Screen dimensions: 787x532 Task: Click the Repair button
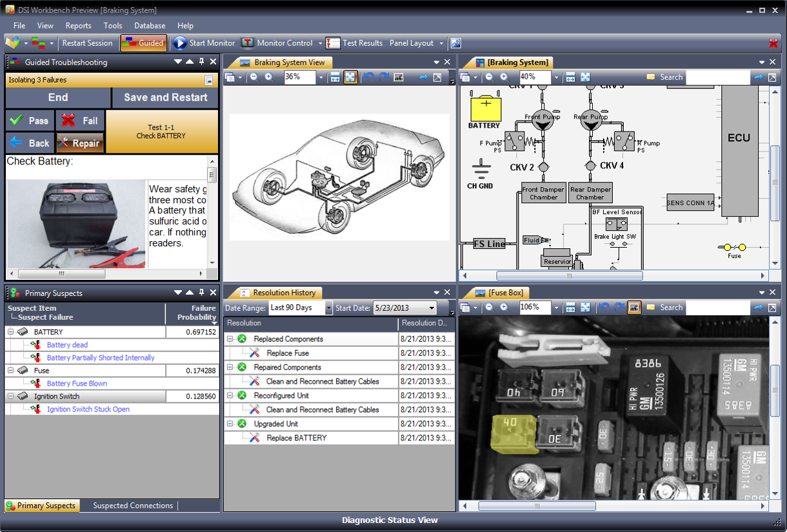(80, 143)
